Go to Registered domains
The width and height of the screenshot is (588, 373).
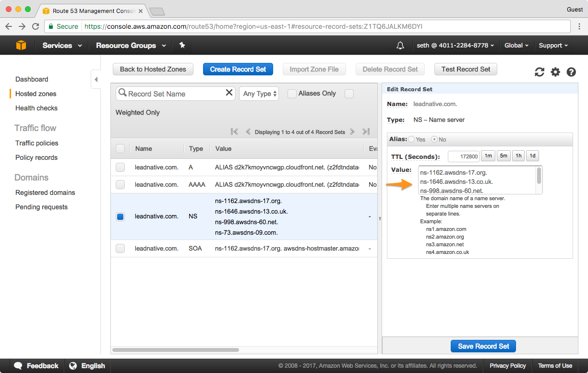coord(45,193)
